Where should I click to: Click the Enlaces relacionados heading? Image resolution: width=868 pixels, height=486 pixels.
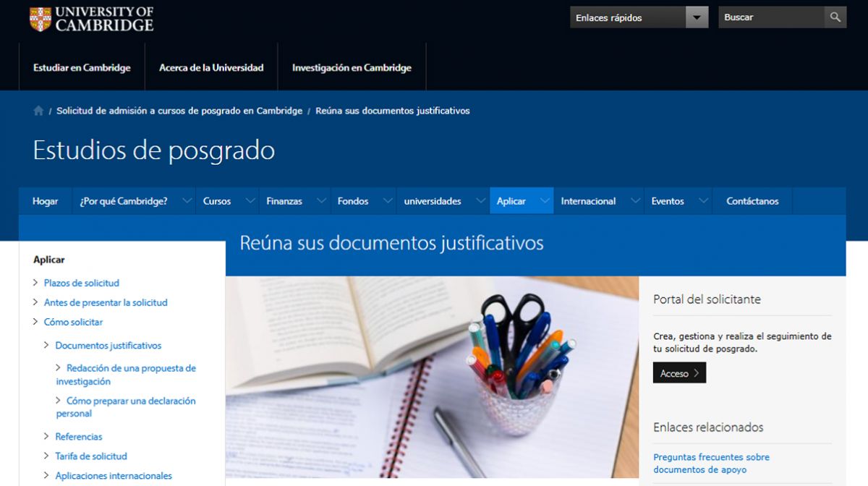coord(708,427)
